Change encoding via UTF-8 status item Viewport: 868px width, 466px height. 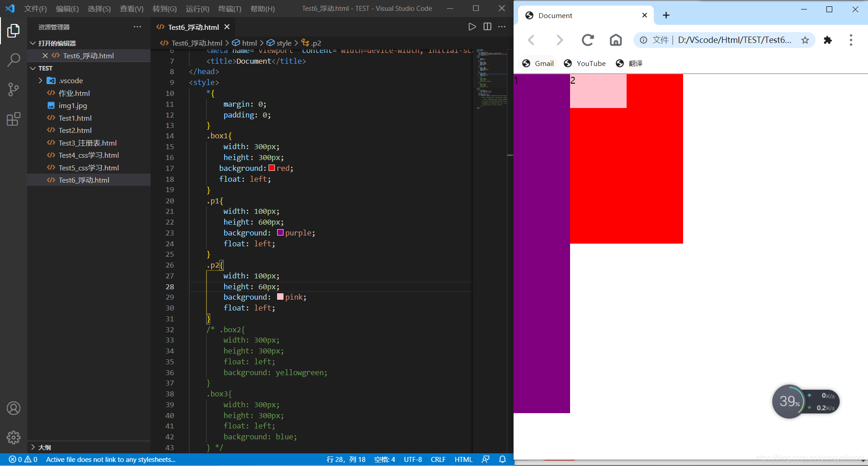[413, 460]
